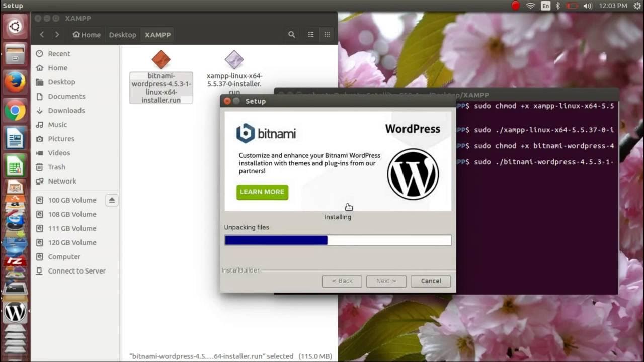
Task: Click the 'Unpacking files' label
Action: pyautogui.click(x=247, y=227)
